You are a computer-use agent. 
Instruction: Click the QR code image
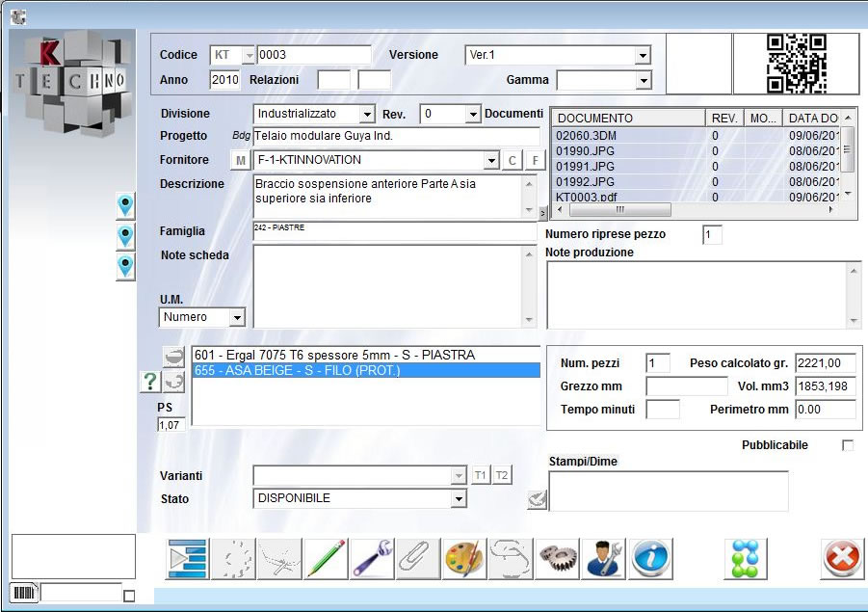pyautogui.click(x=796, y=64)
